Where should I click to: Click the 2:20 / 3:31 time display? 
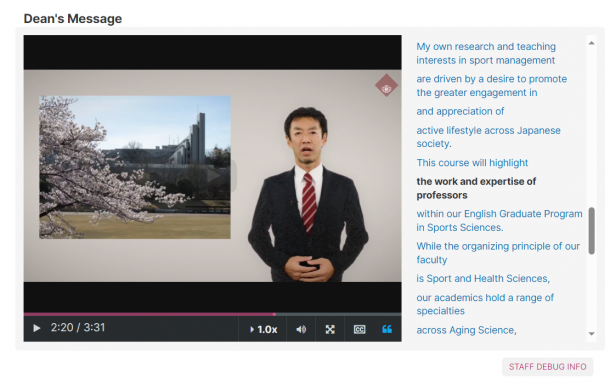click(78, 327)
